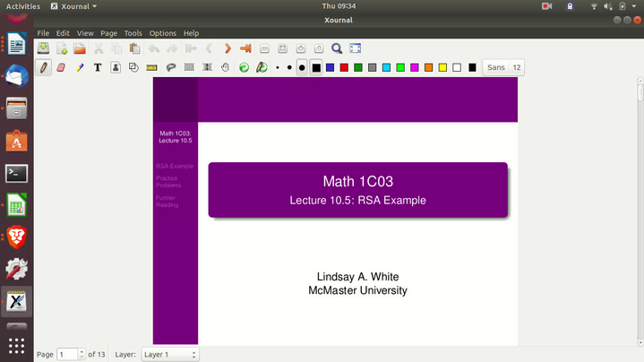
Task: Pick the dark green color swatch
Action: tap(358, 67)
